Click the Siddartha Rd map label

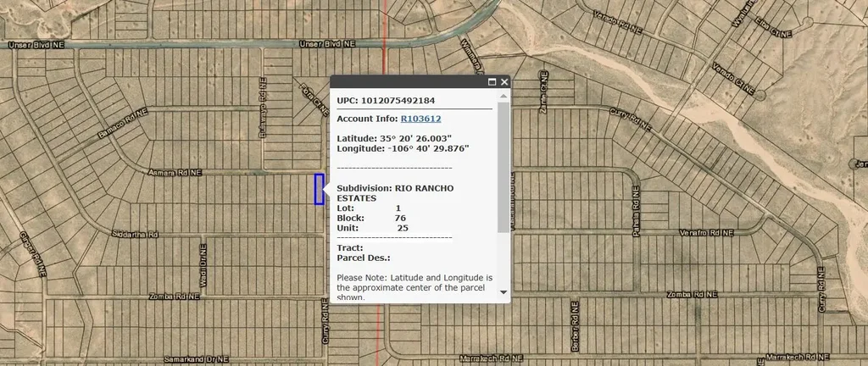click(136, 234)
